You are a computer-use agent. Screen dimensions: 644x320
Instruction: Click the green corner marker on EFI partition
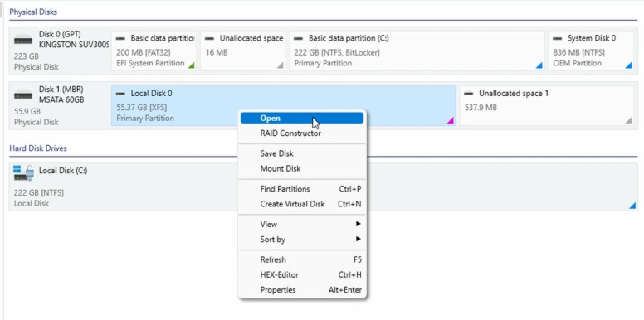(191, 65)
